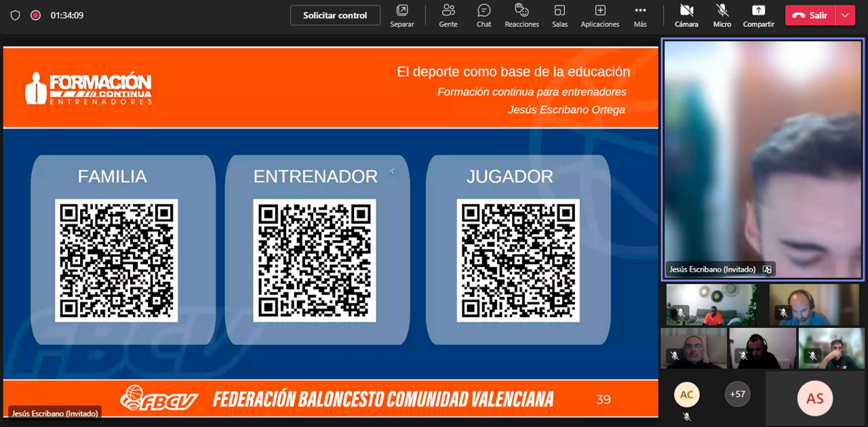Open the Reacciones menu
This screenshot has width=868, height=427.
(521, 16)
